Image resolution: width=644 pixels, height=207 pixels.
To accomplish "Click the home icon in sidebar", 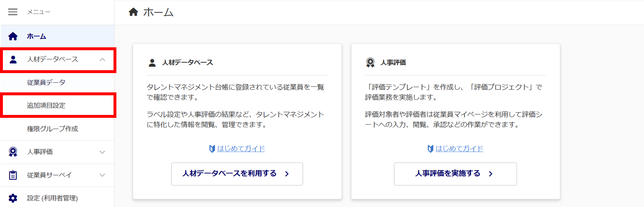I will pyautogui.click(x=13, y=36).
